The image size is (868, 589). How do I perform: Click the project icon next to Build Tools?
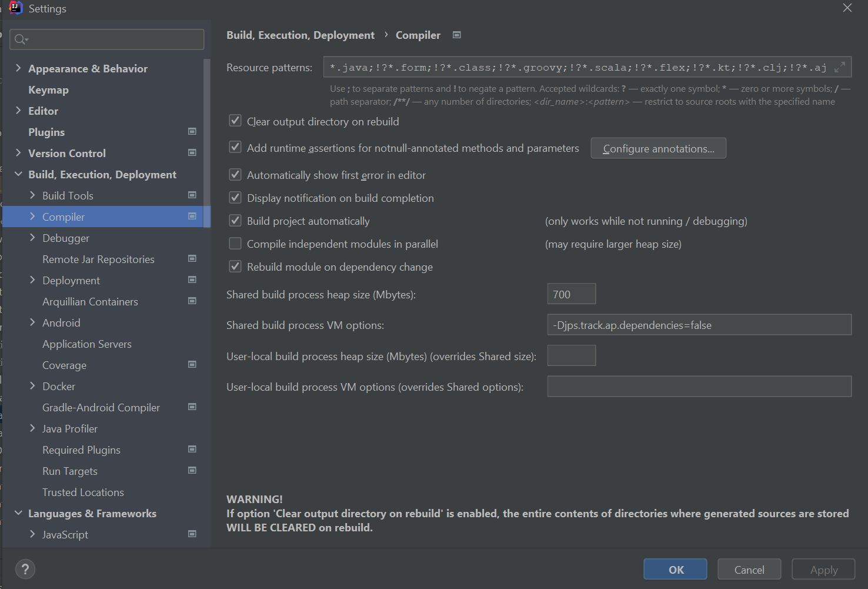click(192, 195)
